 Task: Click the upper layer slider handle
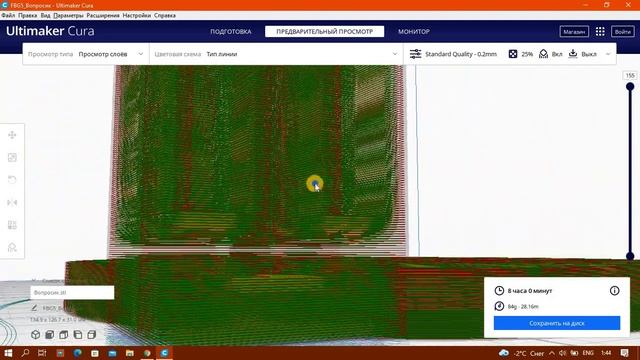630,87
